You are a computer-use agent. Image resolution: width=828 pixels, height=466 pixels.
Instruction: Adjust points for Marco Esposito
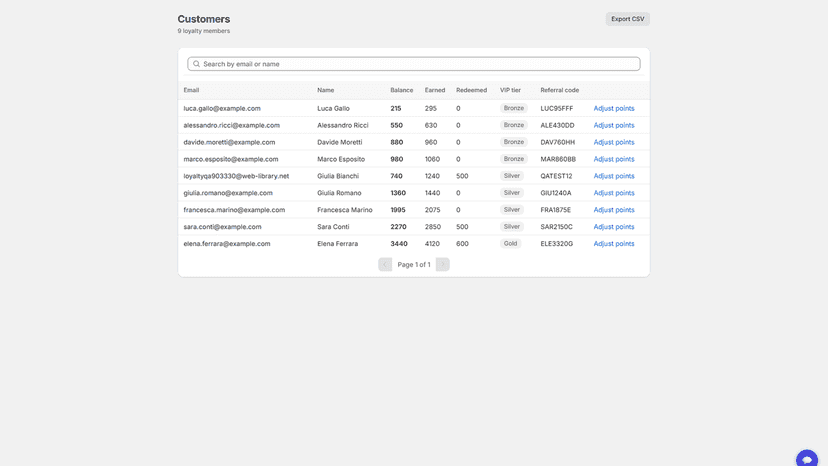tap(614, 159)
